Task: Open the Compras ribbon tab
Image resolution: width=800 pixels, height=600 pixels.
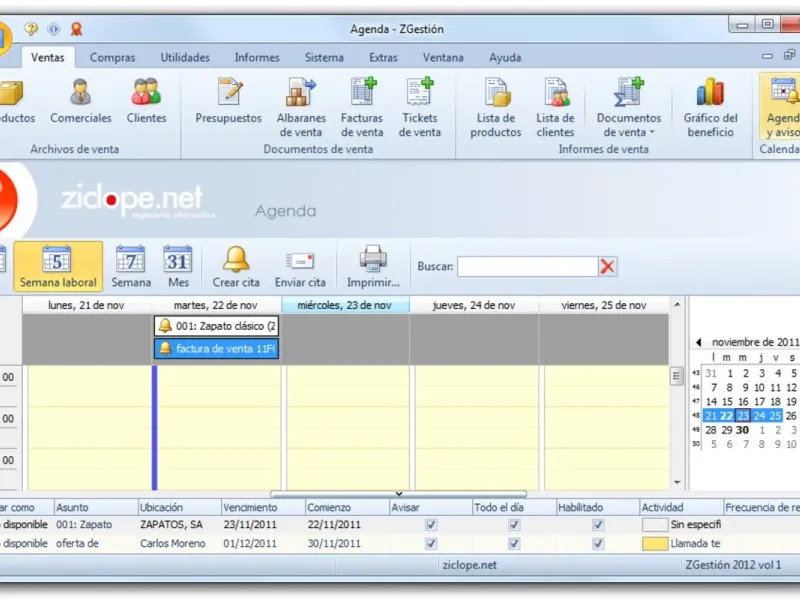Action: 112,58
